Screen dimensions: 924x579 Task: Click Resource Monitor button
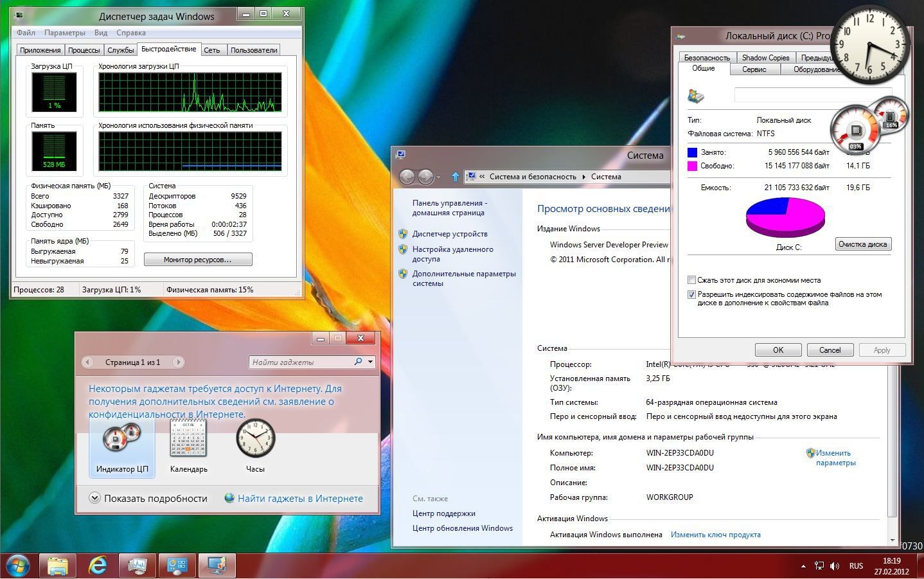click(198, 260)
